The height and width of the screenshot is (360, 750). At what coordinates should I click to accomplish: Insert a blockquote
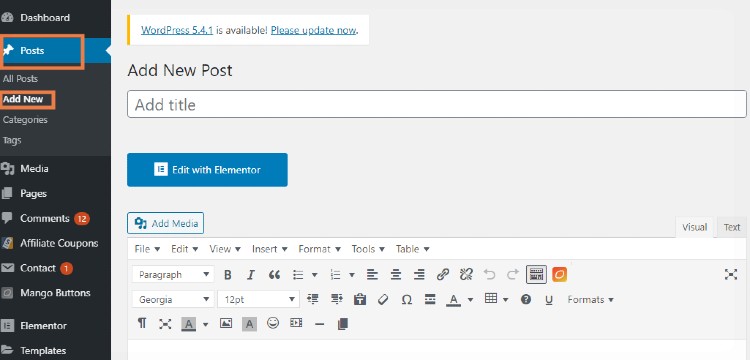click(x=274, y=275)
